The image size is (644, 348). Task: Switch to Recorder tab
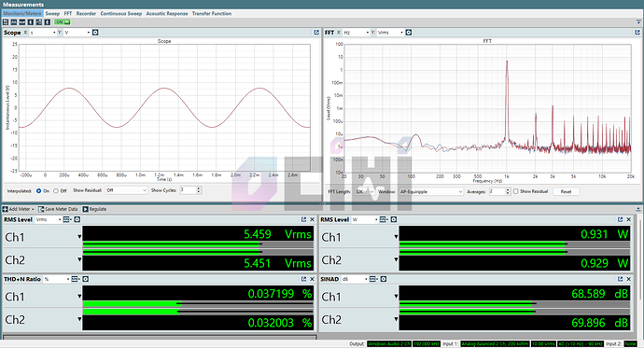click(86, 14)
